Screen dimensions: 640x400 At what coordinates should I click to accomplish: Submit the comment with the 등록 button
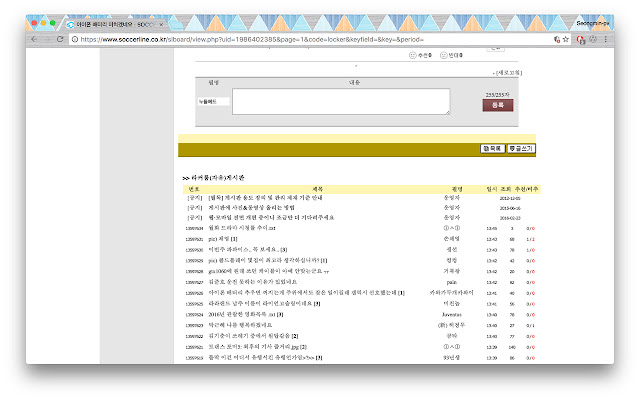[498, 105]
